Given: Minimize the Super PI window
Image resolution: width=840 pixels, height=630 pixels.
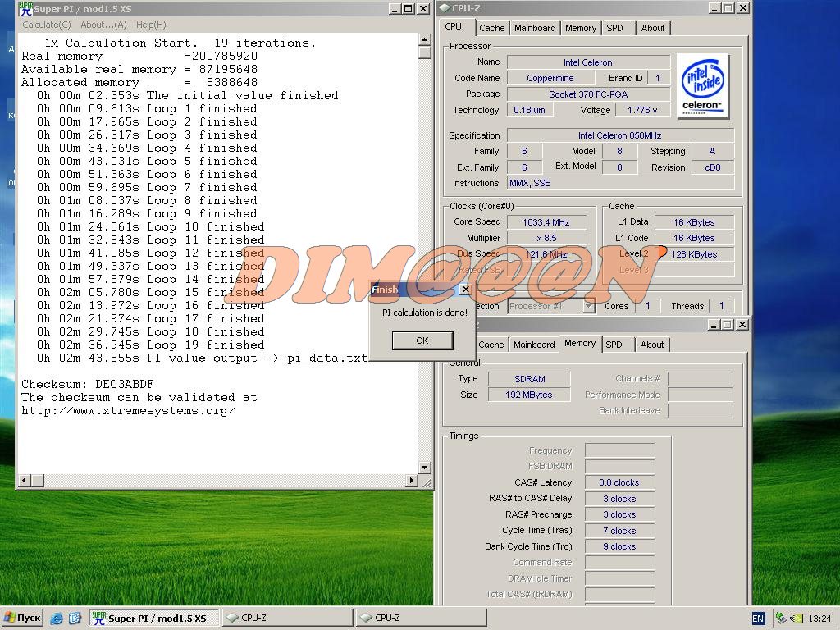Looking at the screenshot, I should pos(395,8).
